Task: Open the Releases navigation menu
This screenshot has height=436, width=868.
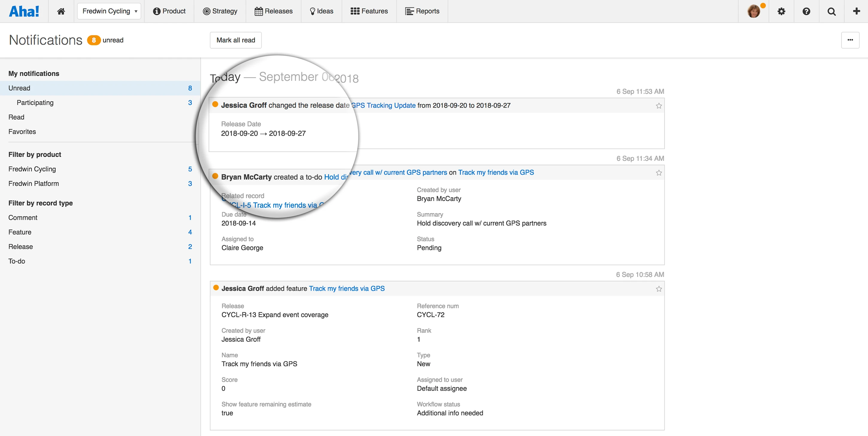Action: coord(273,11)
